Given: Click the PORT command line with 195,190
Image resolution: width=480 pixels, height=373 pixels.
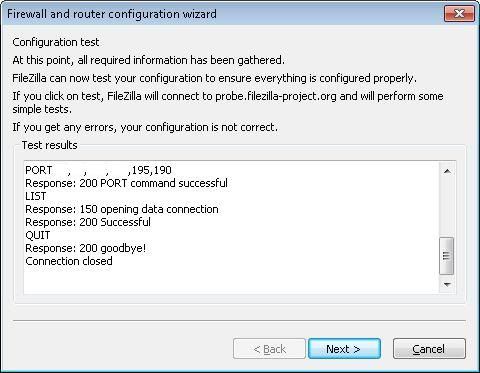Looking at the screenshot, I should 98,170.
